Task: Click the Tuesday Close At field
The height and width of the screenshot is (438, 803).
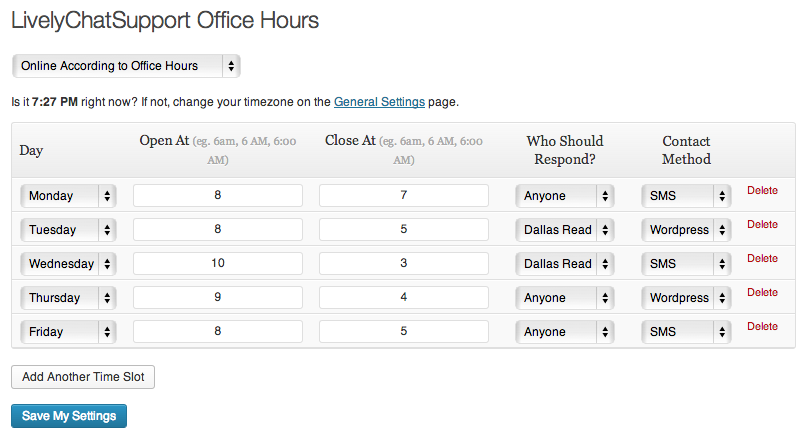Action: pyautogui.click(x=404, y=230)
